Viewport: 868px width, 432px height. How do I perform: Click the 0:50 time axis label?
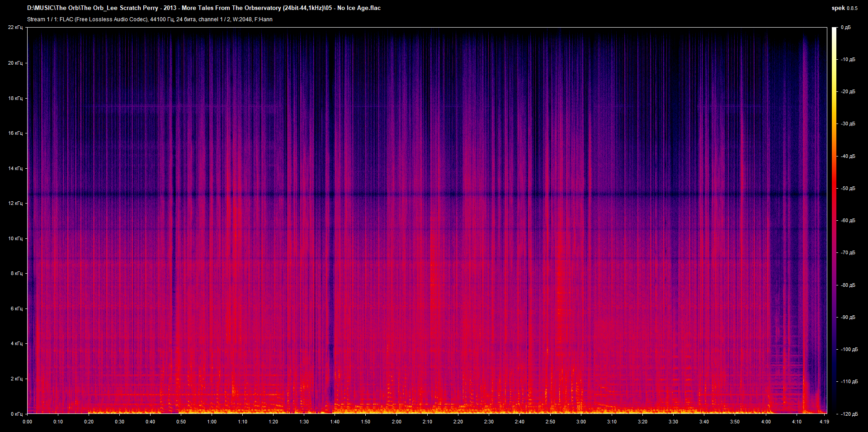pyautogui.click(x=181, y=422)
